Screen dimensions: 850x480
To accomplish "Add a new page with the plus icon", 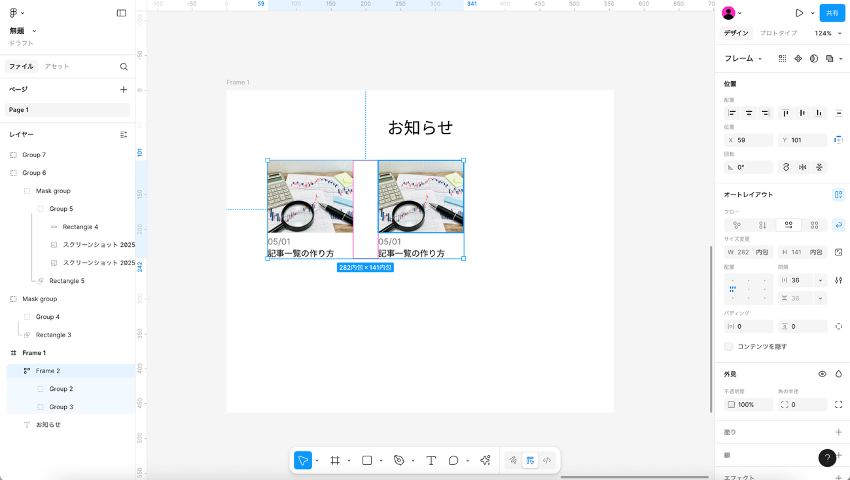I will click(x=124, y=89).
